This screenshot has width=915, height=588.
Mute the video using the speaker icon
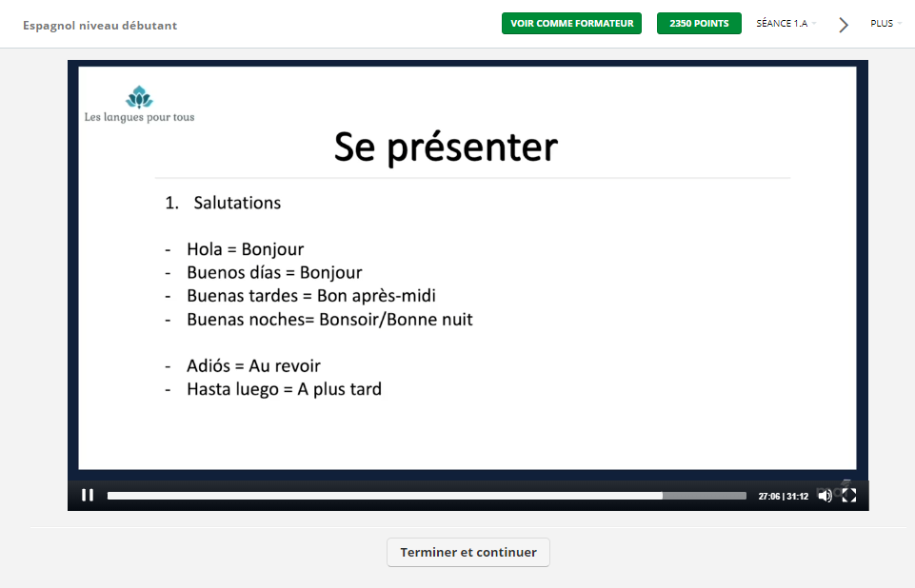pos(825,496)
